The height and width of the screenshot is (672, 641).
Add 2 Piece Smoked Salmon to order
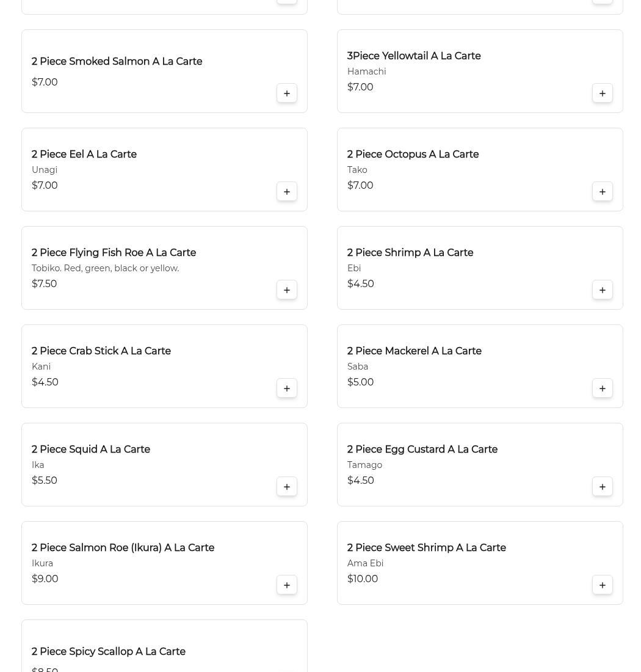point(286,93)
